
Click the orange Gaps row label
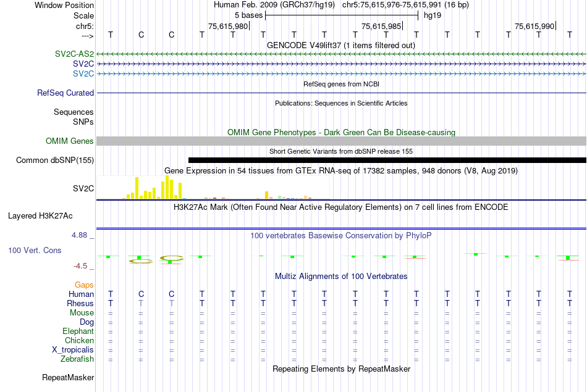point(84,285)
